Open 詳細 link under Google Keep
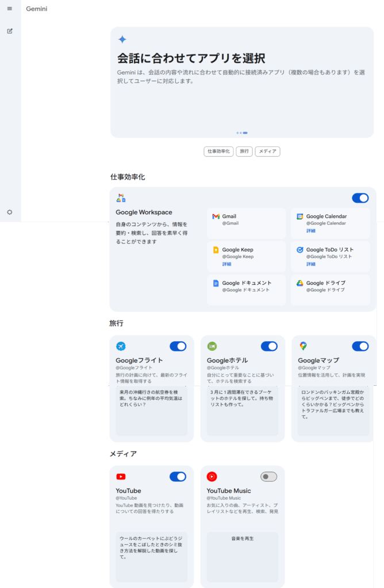 pyautogui.click(x=226, y=264)
